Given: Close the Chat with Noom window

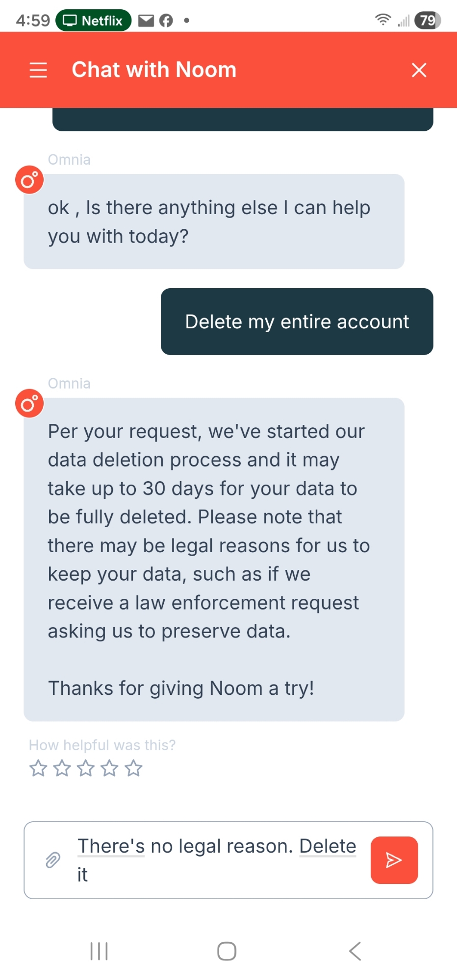Looking at the screenshot, I should pyautogui.click(x=419, y=70).
